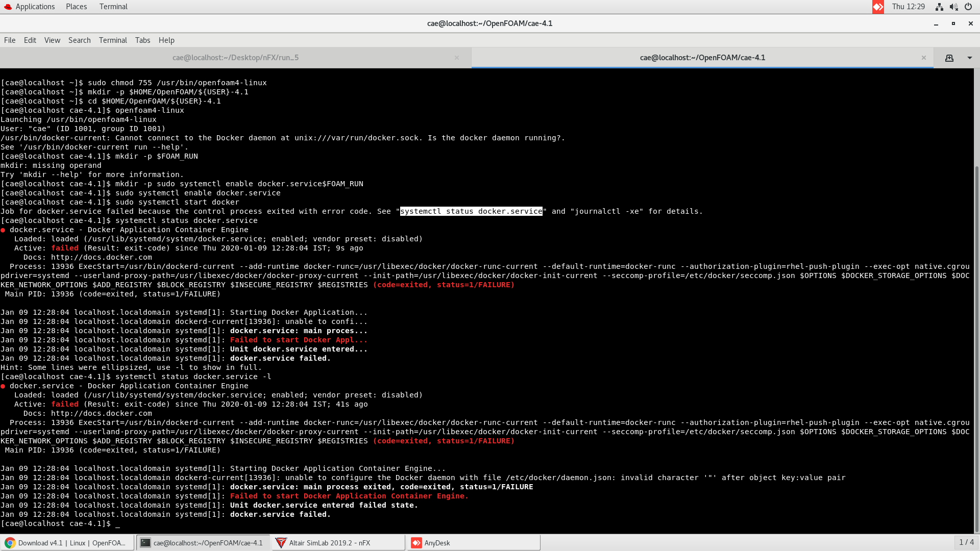
Task: Minimize the terminal window
Action: point(936,23)
